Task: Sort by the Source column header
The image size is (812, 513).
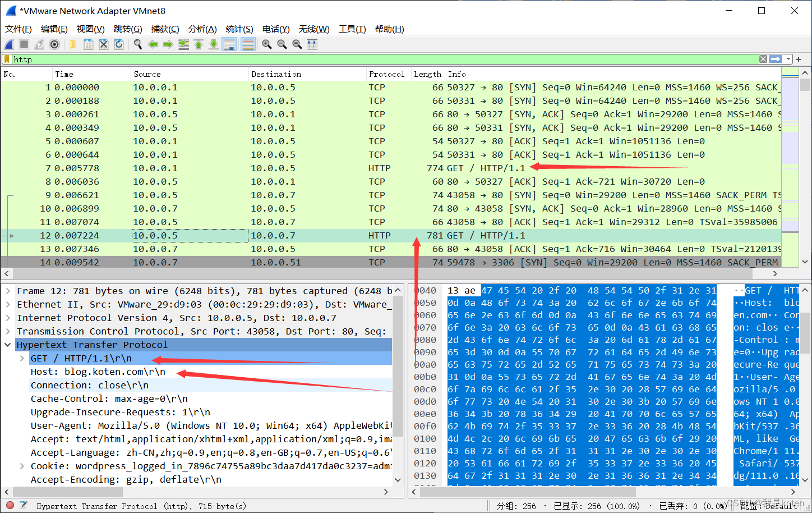Action: (190, 74)
